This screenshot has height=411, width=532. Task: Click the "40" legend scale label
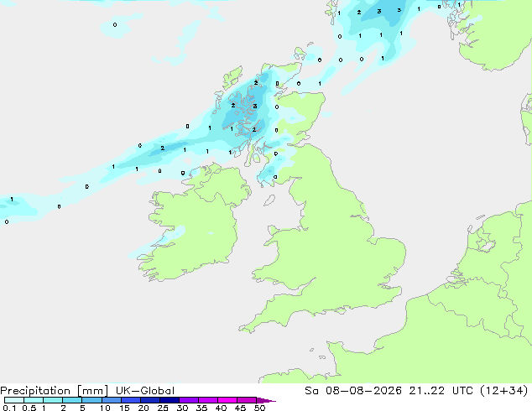click(x=221, y=408)
